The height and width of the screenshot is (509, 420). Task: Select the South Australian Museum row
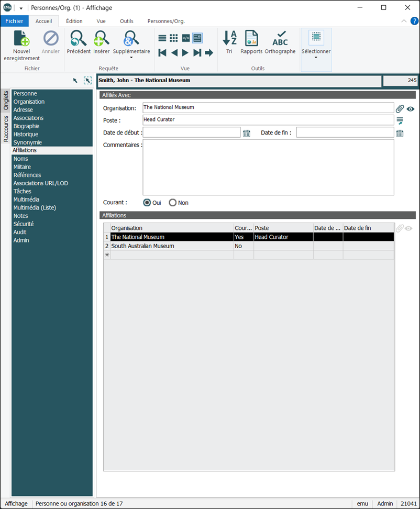tap(249, 246)
